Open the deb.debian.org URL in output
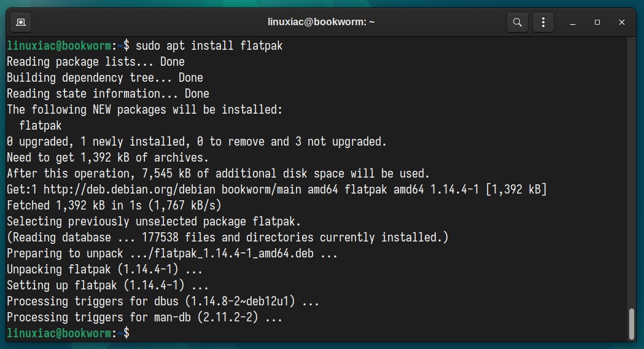644x349 pixels. pos(130,189)
